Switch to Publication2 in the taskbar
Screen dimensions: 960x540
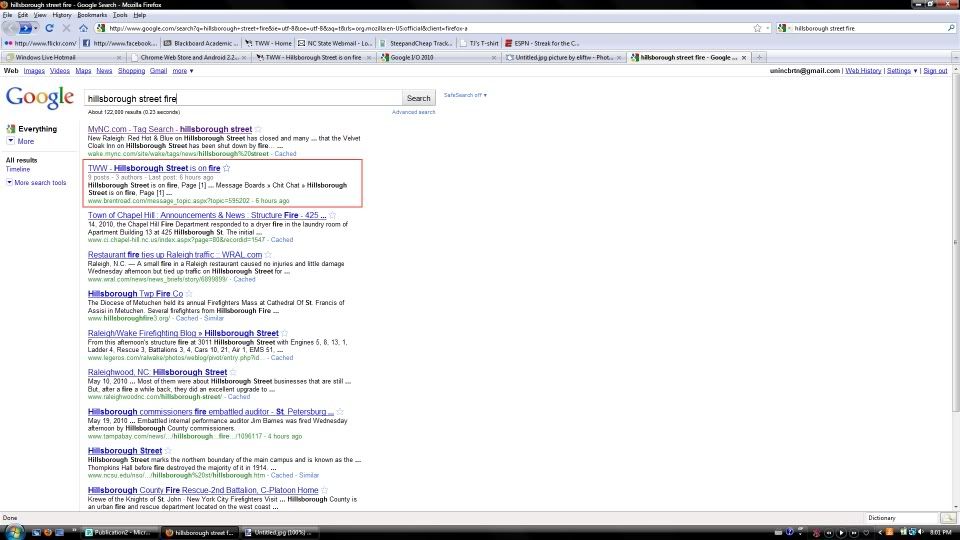(x=118, y=533)
